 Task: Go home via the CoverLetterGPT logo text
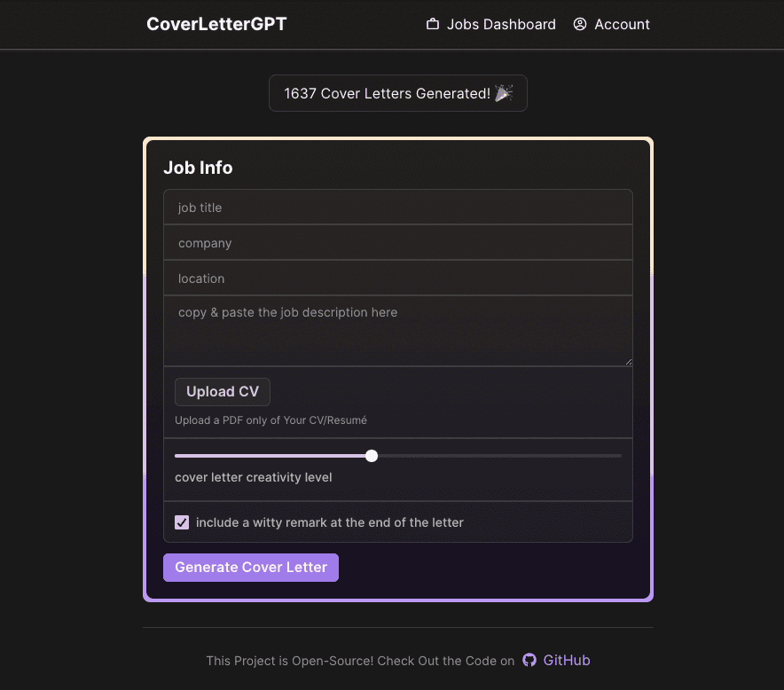pyautogui.click(x=216, y=24)
